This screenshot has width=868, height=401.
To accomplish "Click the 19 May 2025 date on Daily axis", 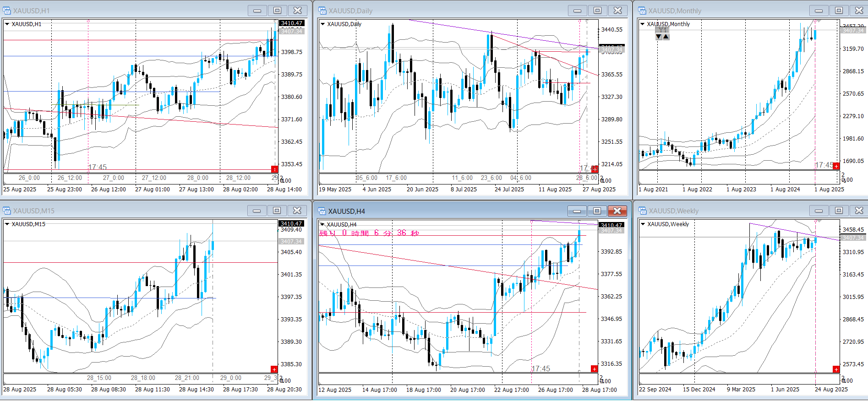I will click(335, 189).
